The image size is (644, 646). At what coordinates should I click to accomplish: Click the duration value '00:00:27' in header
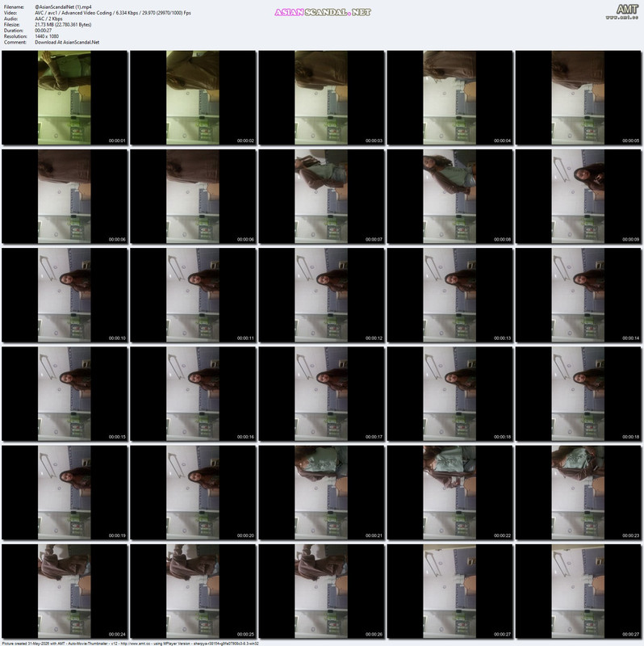44,31
